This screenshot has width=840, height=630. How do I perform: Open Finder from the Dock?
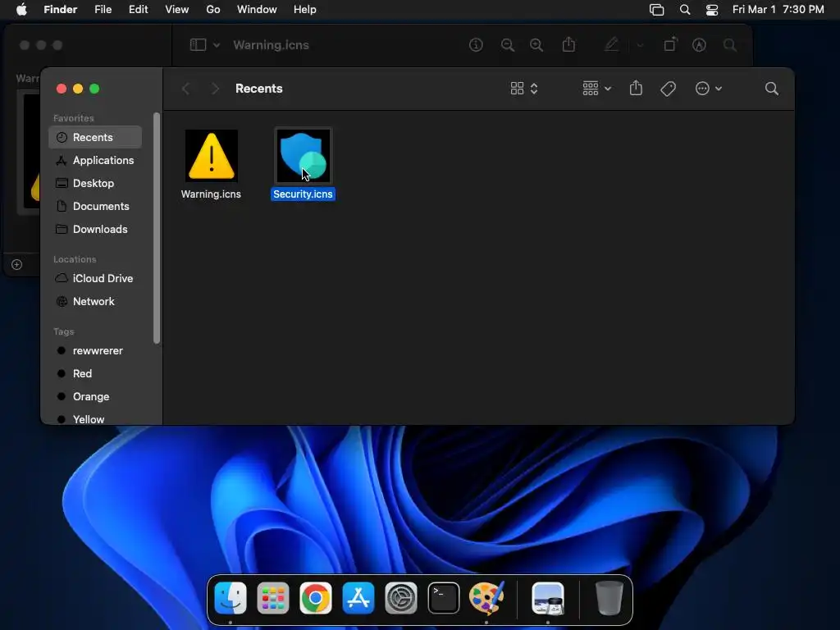pos(231,598)
